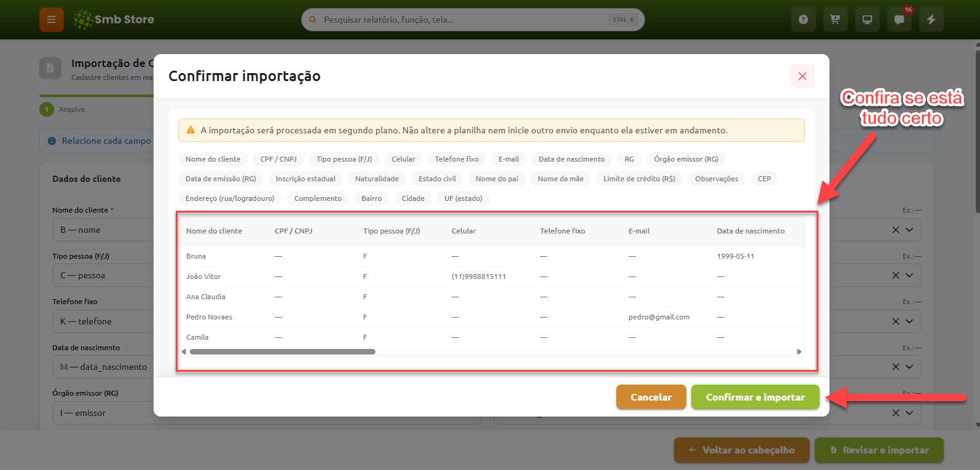Select the CPF / CNPJ chip
Screen dimensions: 980x470
(278, 159)
